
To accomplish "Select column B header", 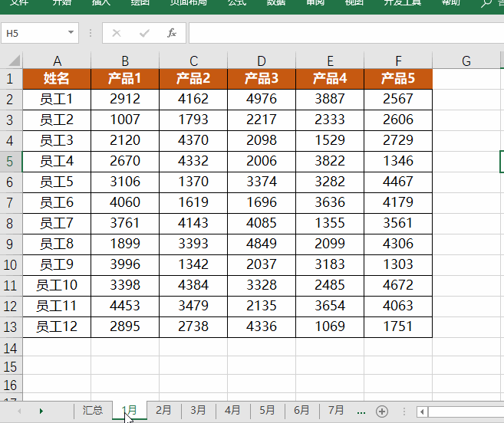I will [125, 61].
